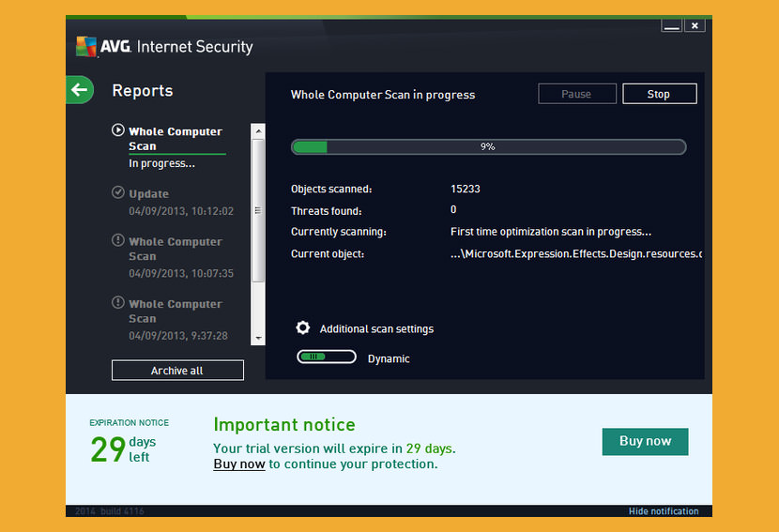This screenshot has width=779, height=532.
Task: Click the Threats found value 0
Action: pos(453,209)
